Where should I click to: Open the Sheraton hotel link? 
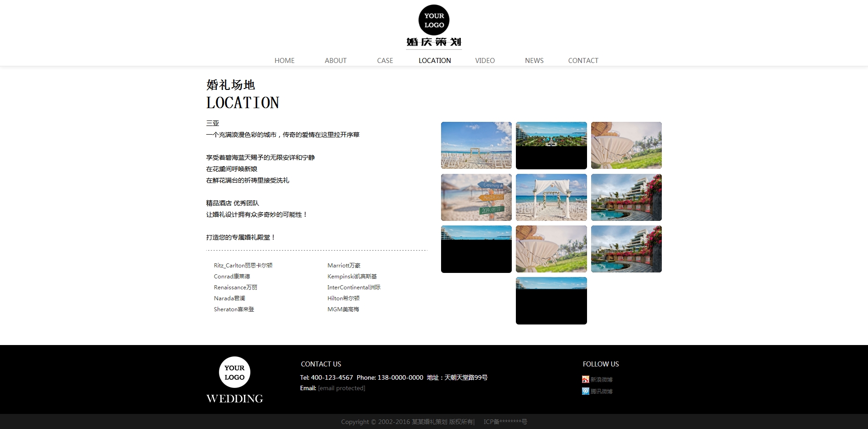pyautogui.click(x=234, y=309)
